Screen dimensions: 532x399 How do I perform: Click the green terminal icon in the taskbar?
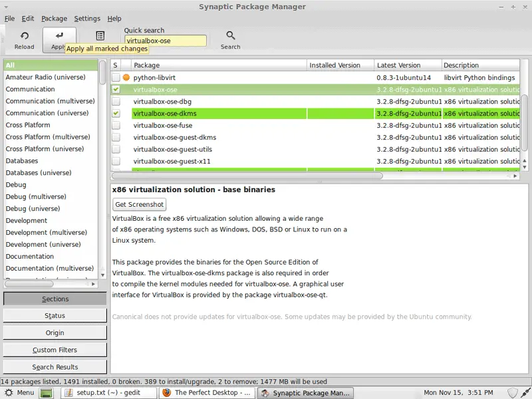click(46, 393)
